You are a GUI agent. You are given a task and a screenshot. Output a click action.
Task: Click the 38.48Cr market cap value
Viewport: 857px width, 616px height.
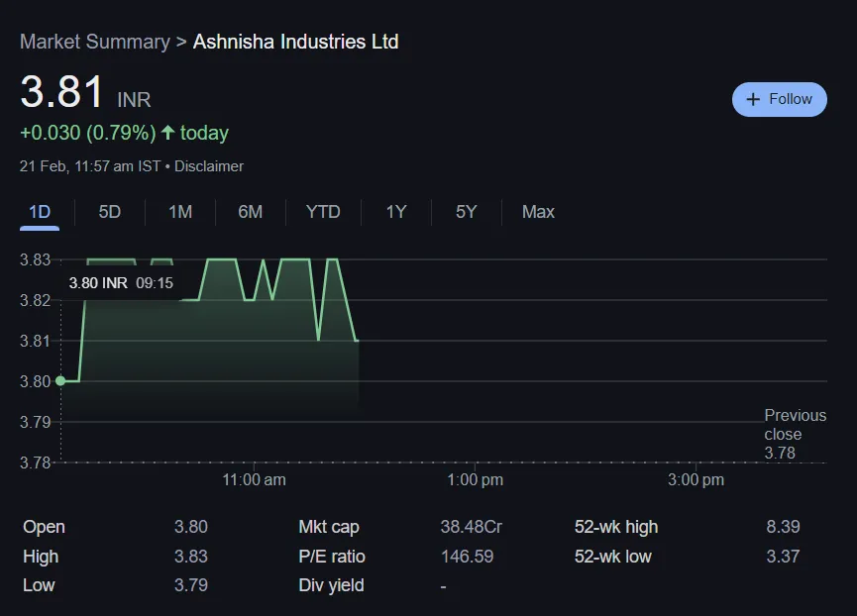point(472,527)
